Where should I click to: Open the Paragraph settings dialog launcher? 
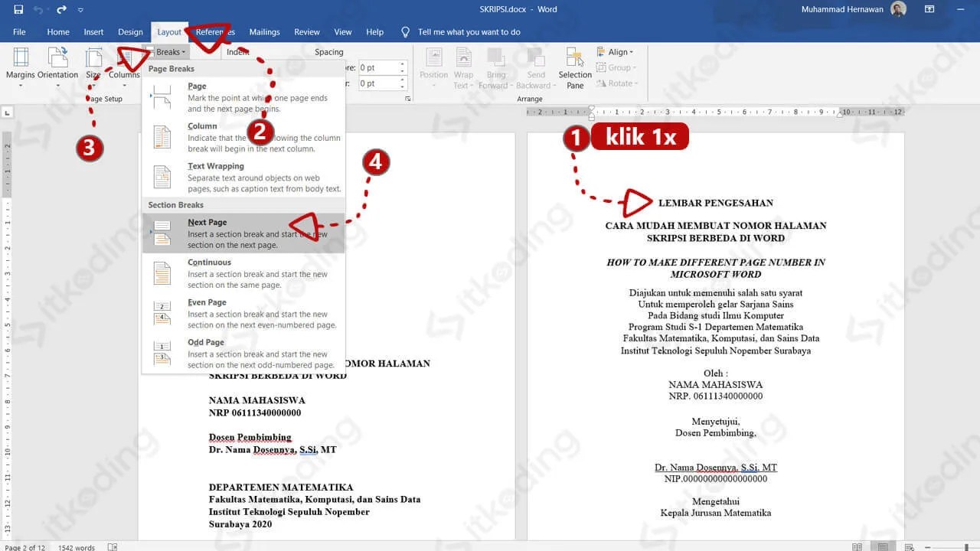click(x=408, y=99)
